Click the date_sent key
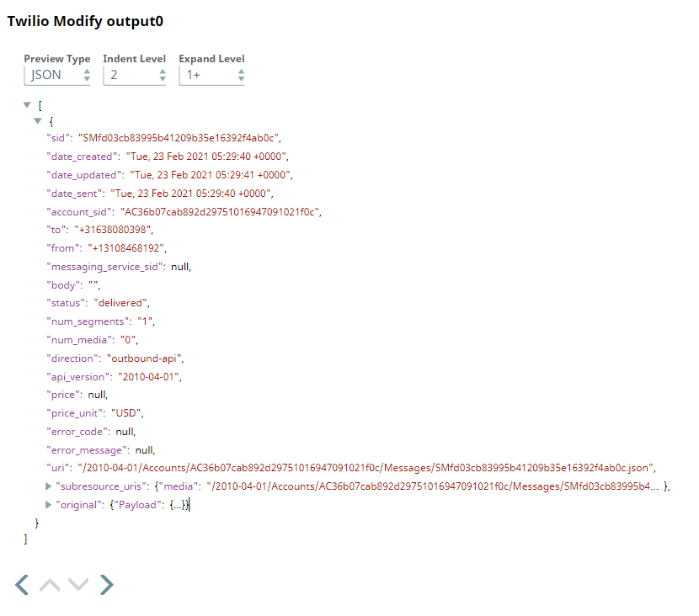Viewport: 699px width, 616px height. tap(75, 194)
